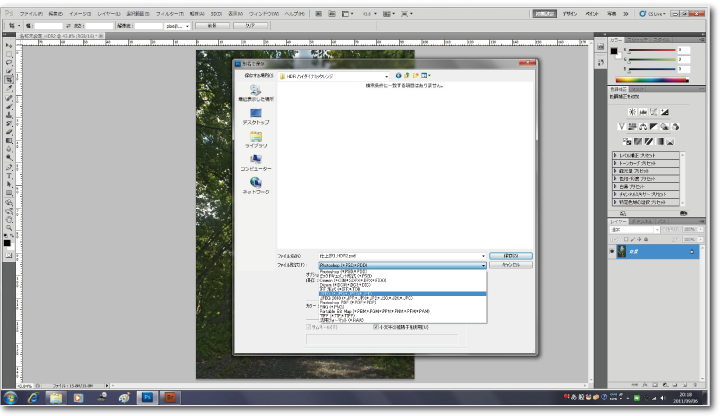Click the Cancel button in dialog

point(510,266)
